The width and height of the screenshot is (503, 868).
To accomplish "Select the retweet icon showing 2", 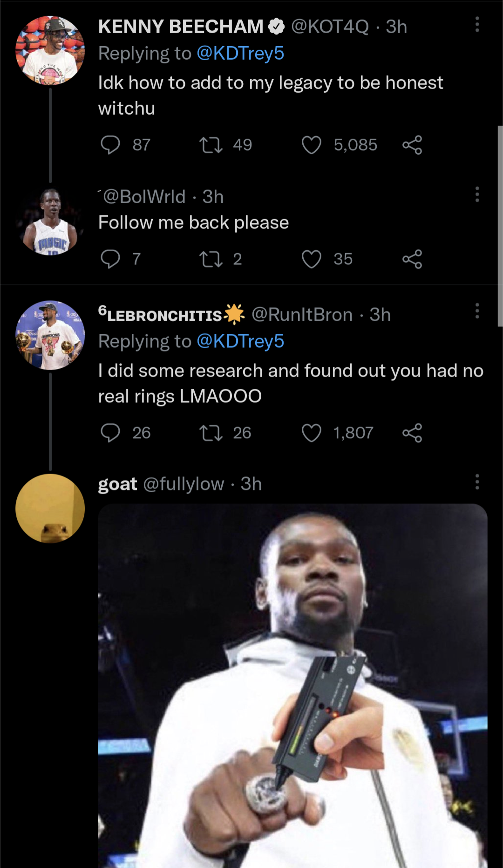I will [213, 259].
